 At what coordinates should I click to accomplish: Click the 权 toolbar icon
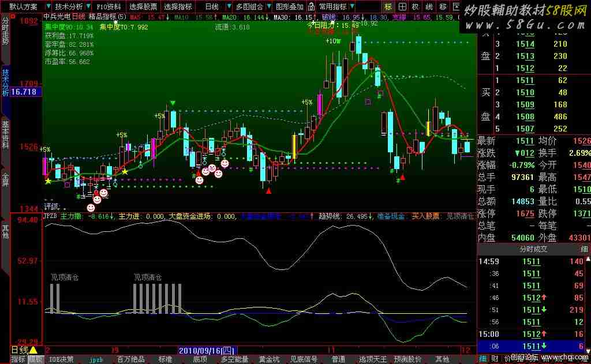click(x=416, y=6)
